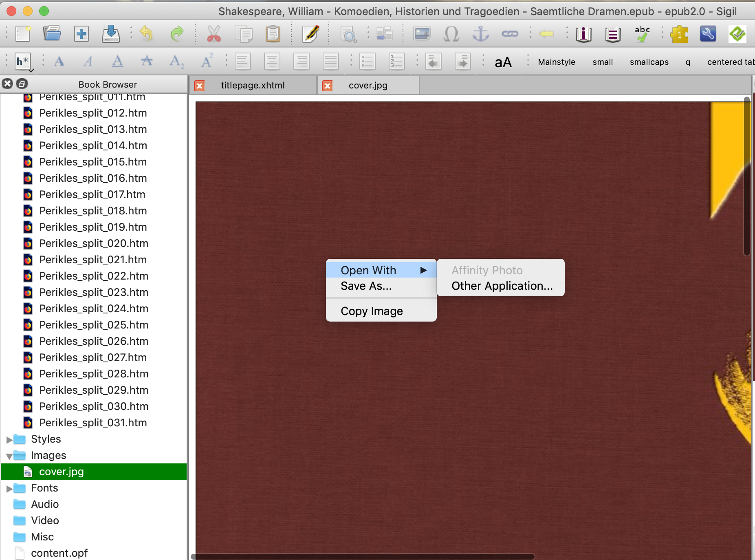755x560 pixels.
Task: Go back with yellow arrow icon
Action: (546, 34)
